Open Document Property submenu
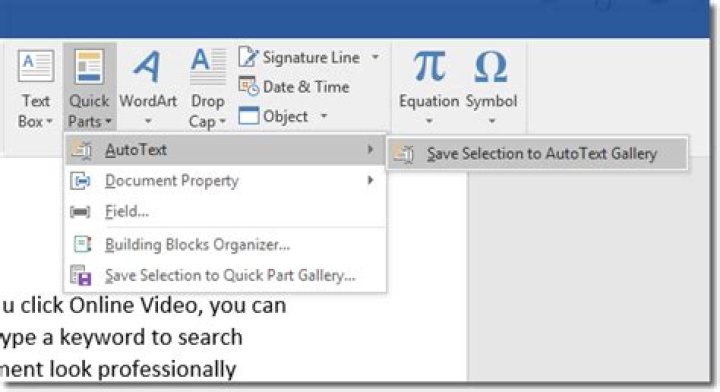This screenshot has width=720, height=392. point(225,180)
